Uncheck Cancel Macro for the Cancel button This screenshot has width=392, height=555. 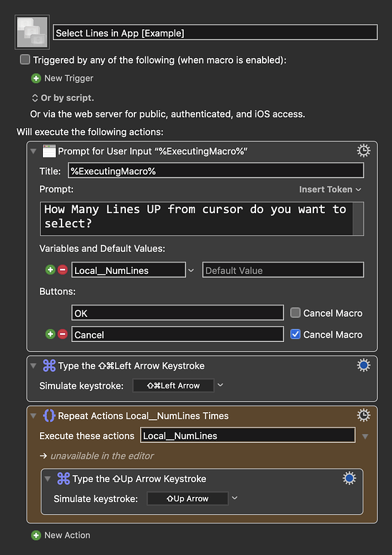[295, 334]
